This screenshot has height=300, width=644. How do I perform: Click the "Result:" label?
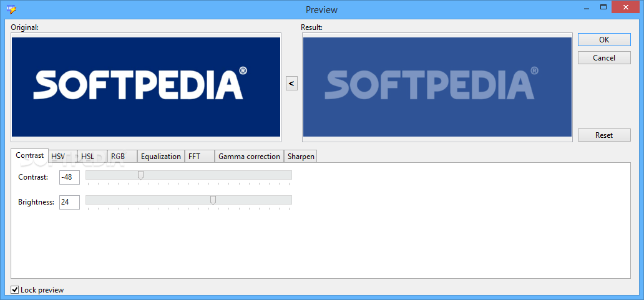point(312,27)
